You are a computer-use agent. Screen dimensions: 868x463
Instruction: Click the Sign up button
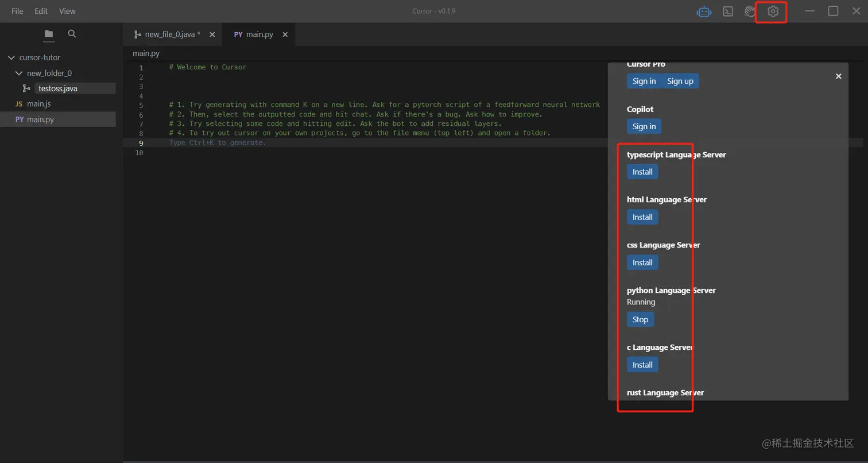point(680,81)
